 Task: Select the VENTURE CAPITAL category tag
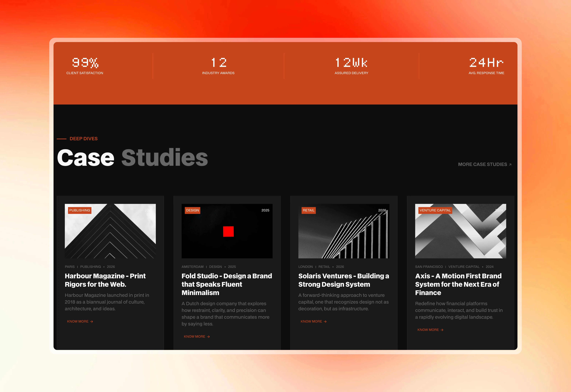(435, 210)
